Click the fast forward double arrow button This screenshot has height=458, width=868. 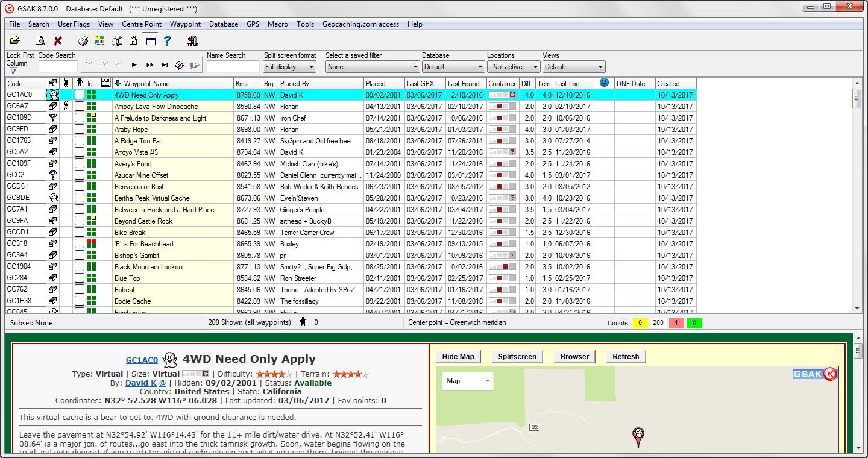coord(149,65)
